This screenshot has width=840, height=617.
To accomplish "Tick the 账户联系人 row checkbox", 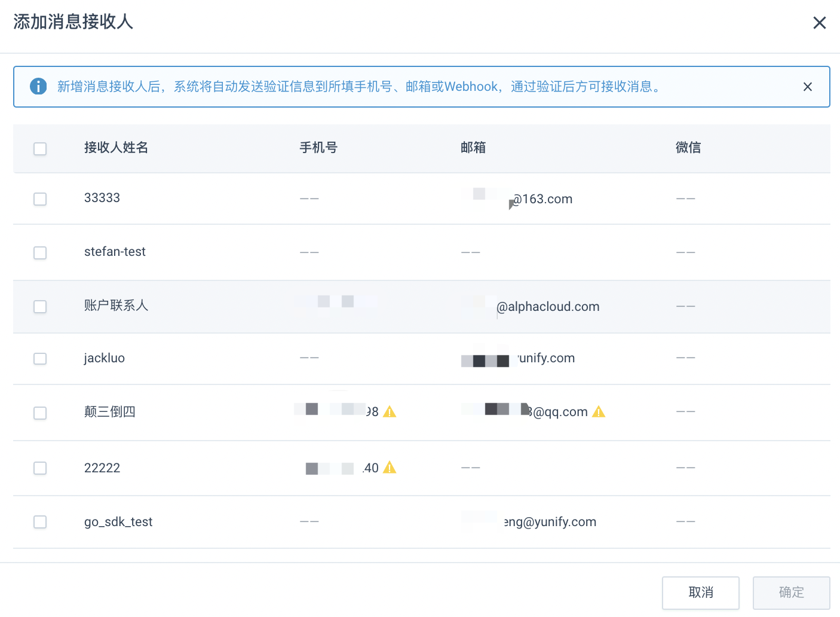I will coord(40,306).
